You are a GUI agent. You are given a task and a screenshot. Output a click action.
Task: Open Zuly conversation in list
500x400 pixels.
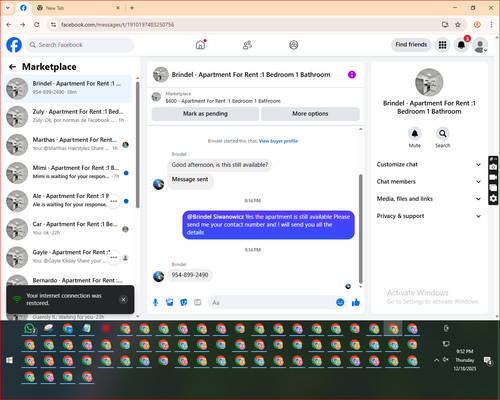(x=68, y=117)
